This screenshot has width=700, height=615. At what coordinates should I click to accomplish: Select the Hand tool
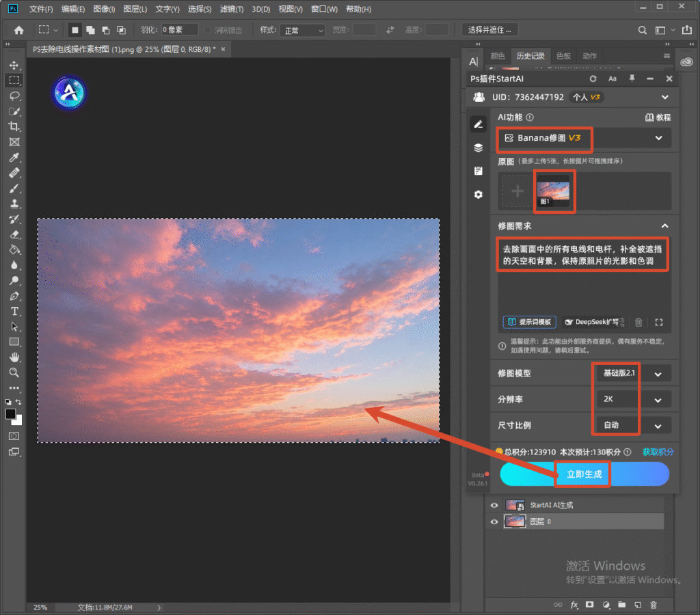14,357
